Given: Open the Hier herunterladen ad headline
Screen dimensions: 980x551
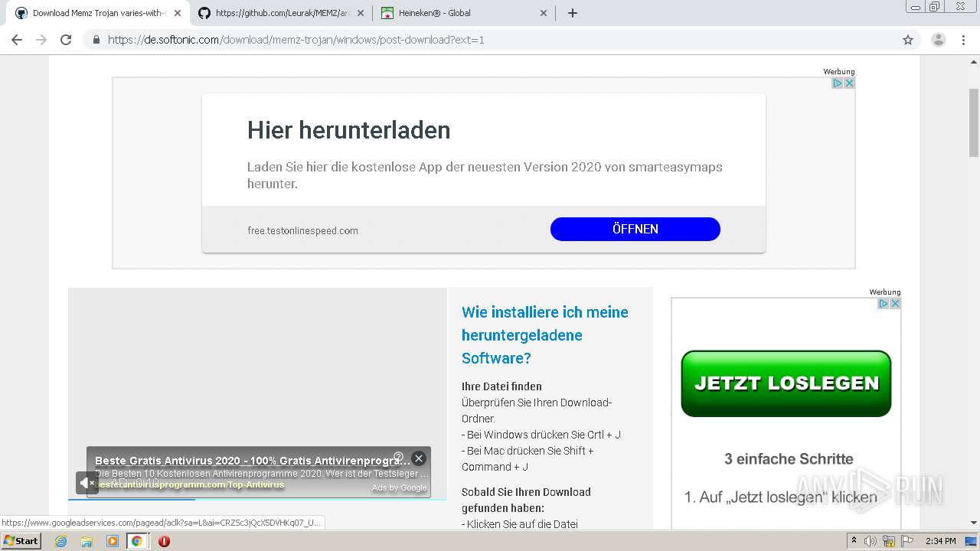Looking at the screenshot, I should (x=348, y=130).
